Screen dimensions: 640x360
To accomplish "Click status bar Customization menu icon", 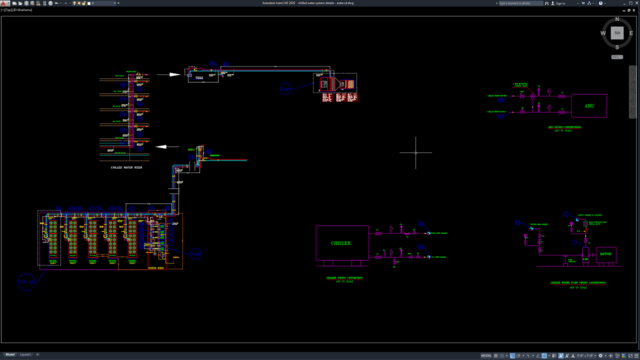I will 636,356.
